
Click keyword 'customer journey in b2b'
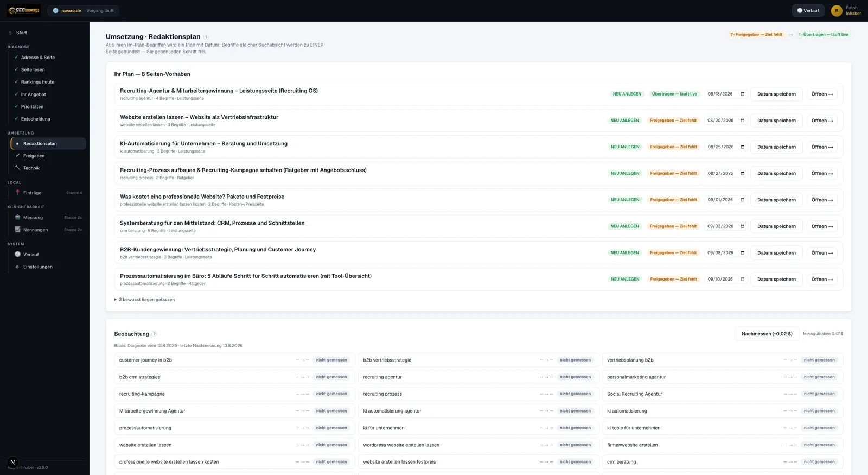coord(145,360)
